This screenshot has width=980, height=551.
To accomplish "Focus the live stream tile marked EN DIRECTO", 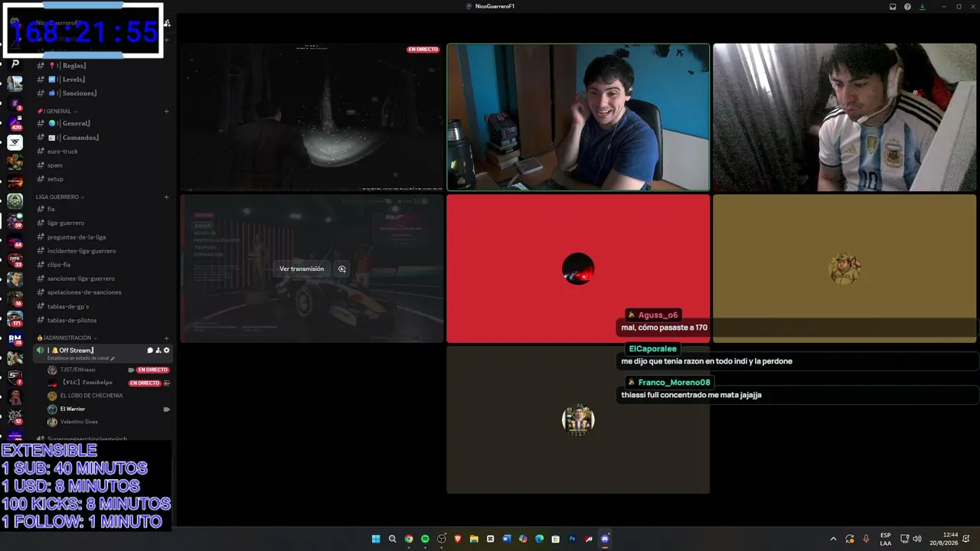I will coord(312,117).
